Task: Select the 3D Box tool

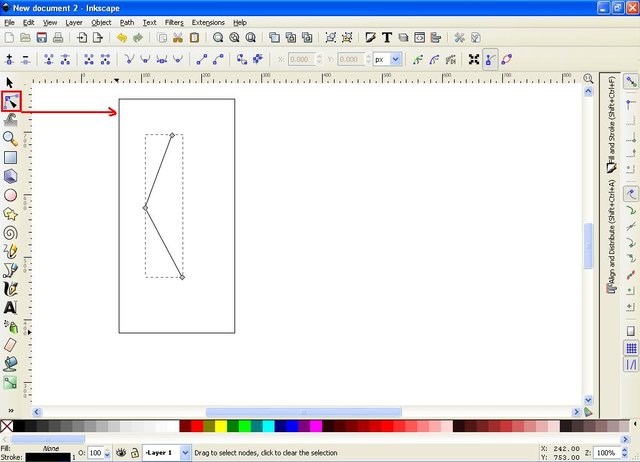Action: pos(10,176)
